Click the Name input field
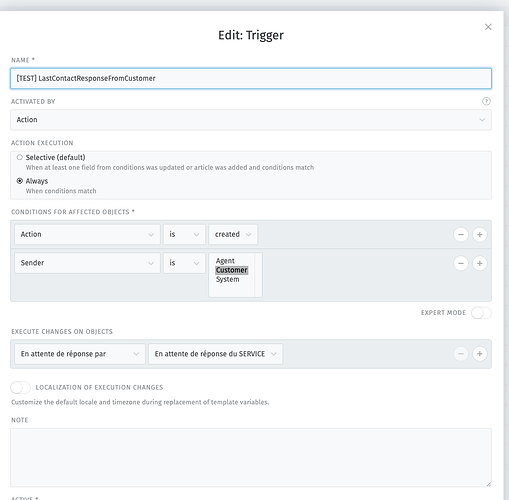This screenshot has width=509, height=500. (x=251, y=78)
